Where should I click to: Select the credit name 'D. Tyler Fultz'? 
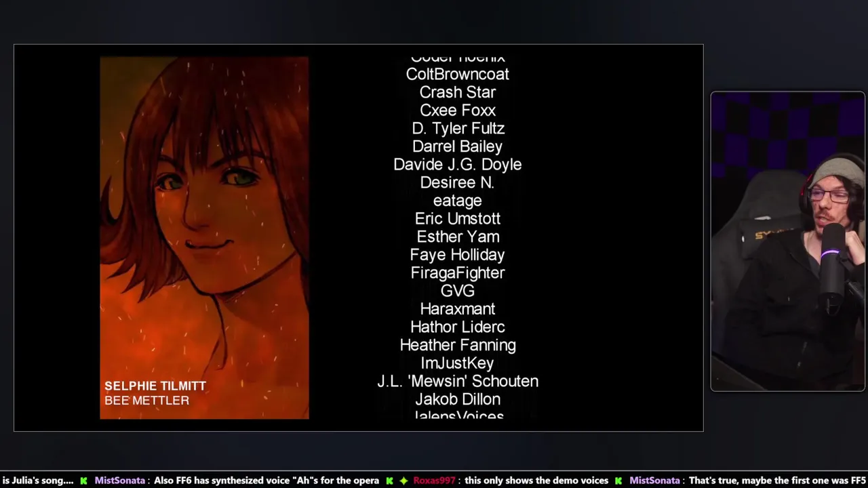point(458,129)
